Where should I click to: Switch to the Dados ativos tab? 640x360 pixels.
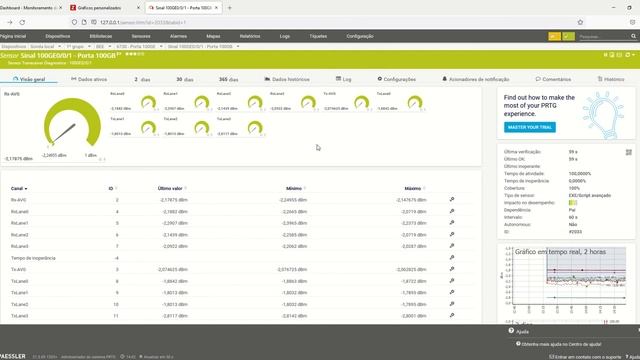coord(89,79)
